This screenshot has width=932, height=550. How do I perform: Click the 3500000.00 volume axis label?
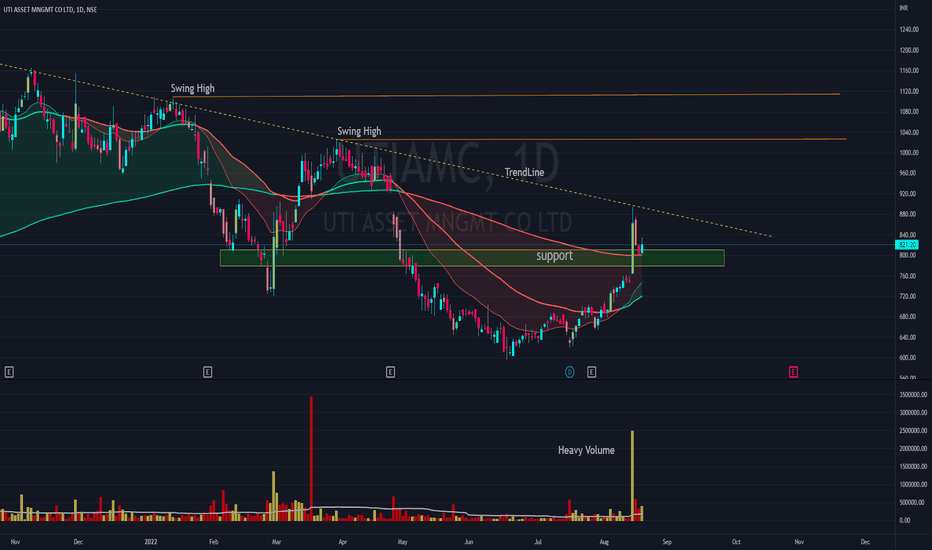(x=912, y=395)
